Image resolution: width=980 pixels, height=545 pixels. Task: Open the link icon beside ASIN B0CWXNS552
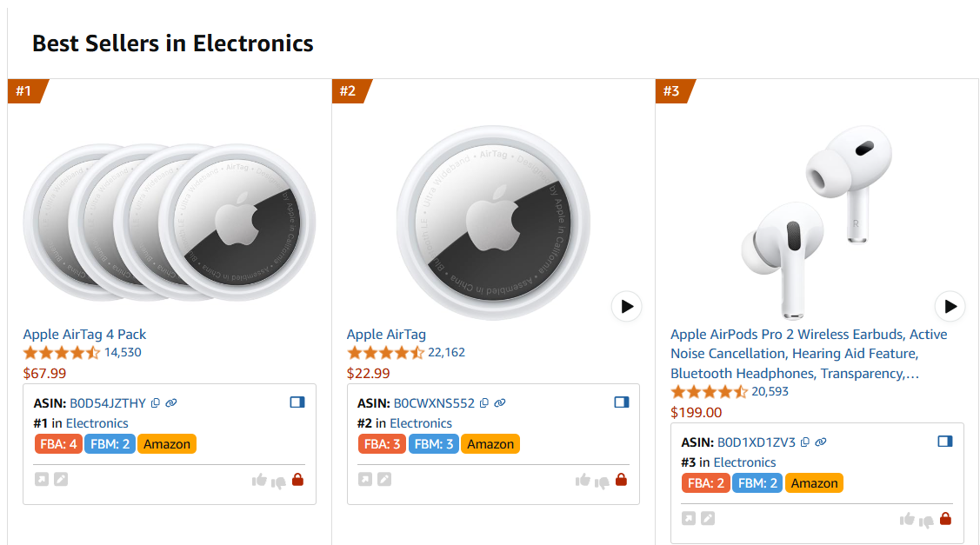click(499, 402)
